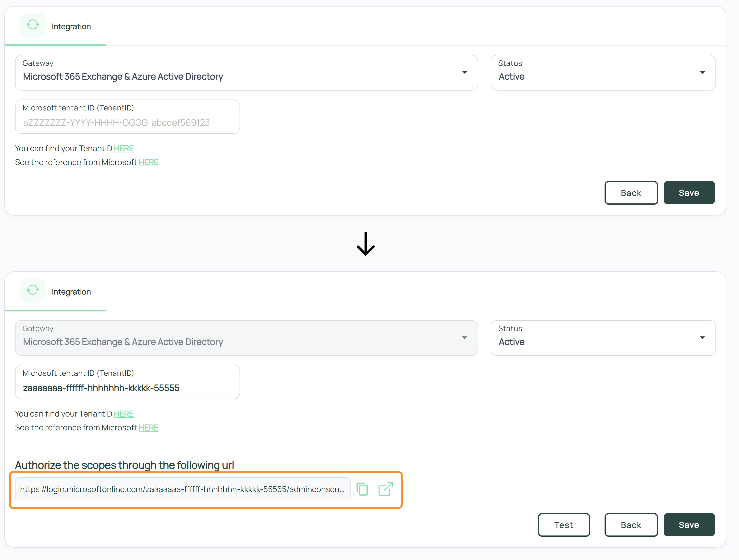The height and width of the screenshot is (560, 739).
Task: Click the authorization URL text field
Action: (183, 489)
